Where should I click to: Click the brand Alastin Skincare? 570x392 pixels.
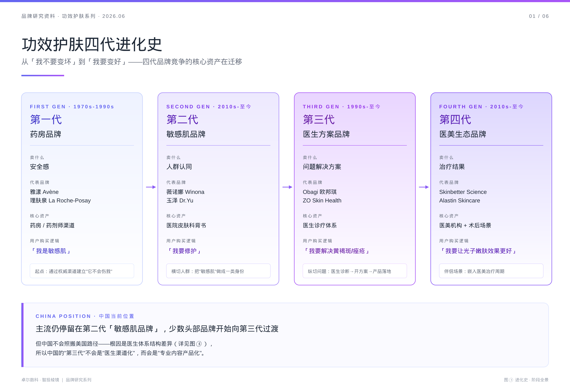pyautogui.click(x=460, y=200)
